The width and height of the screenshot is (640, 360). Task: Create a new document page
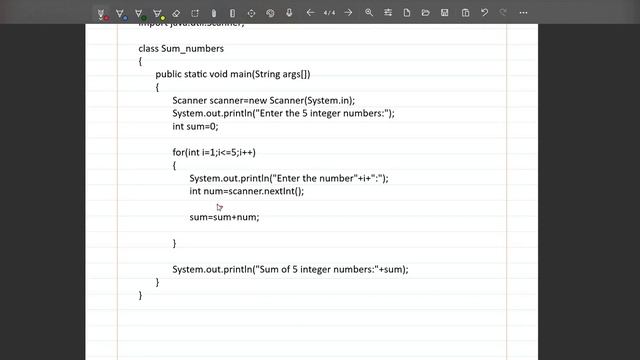[407, 13]
